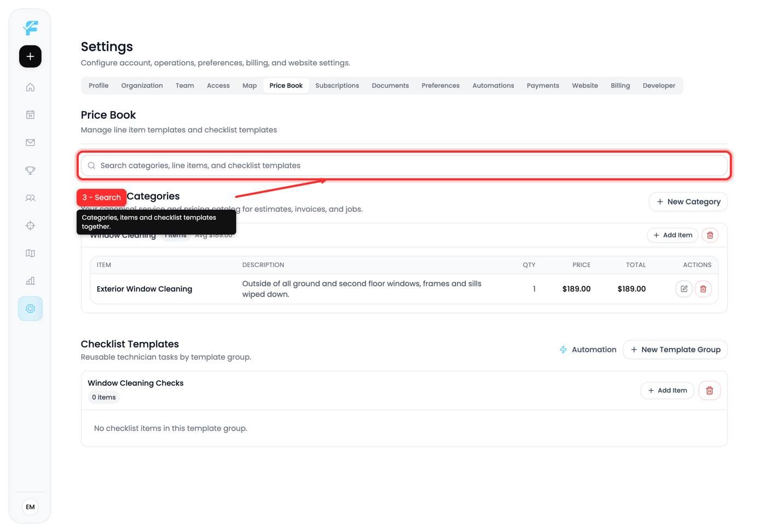Click the item description text
Image resolution: width=766 pixels, height=532 pixels.
(x=362, y=289)
